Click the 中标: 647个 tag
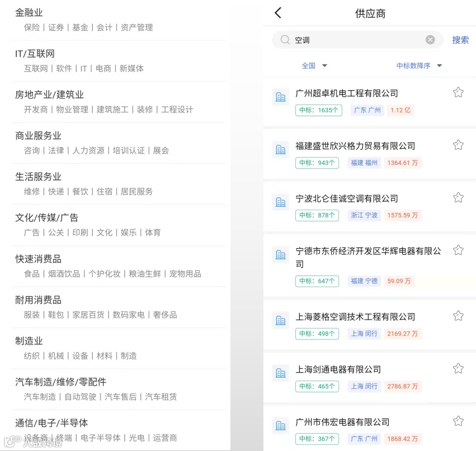Screen dimensions: 476x451 317,281
